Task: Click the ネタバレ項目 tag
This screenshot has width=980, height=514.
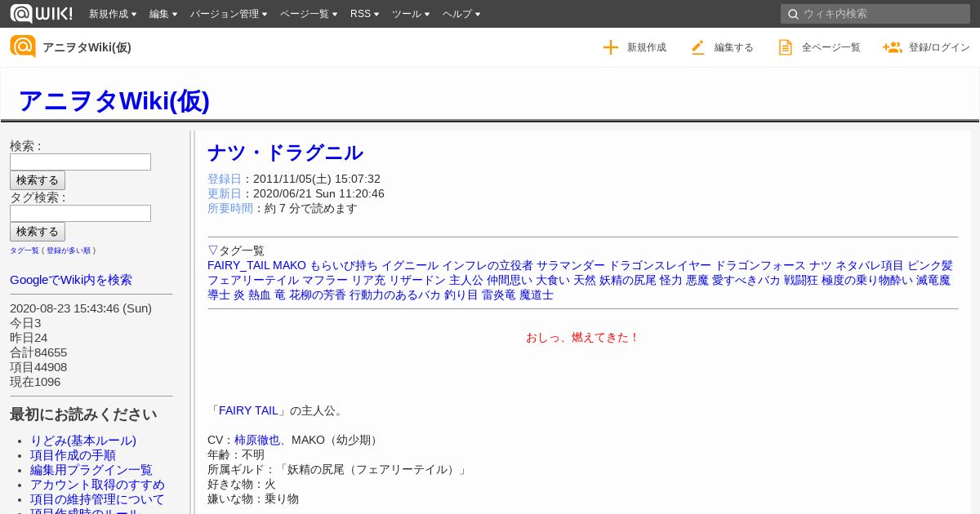Action: click(870, 265)
